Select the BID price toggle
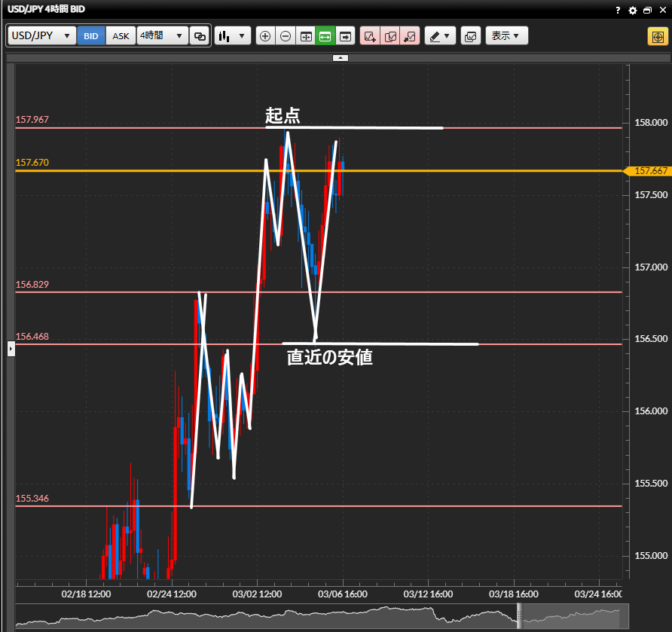The width and height of the screenshot is (672, 632). (x=91, y=35)
